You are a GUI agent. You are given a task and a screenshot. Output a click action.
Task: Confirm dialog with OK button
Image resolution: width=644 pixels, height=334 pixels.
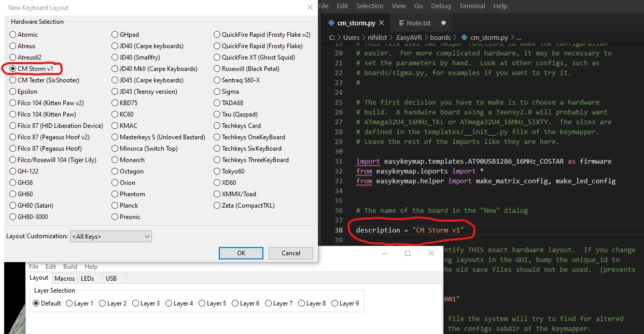tap(241, 253)
